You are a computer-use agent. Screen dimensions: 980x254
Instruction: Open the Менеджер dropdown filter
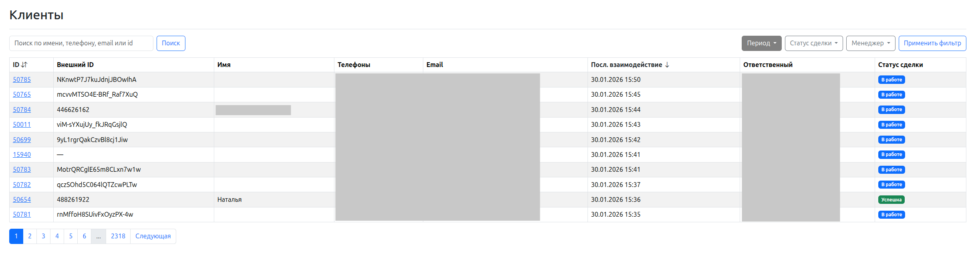click(x=871, y=43)
